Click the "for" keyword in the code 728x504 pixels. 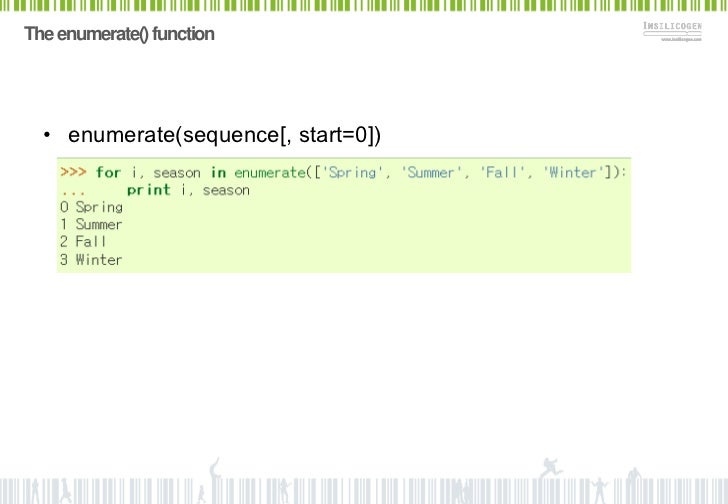coord(108,172)
